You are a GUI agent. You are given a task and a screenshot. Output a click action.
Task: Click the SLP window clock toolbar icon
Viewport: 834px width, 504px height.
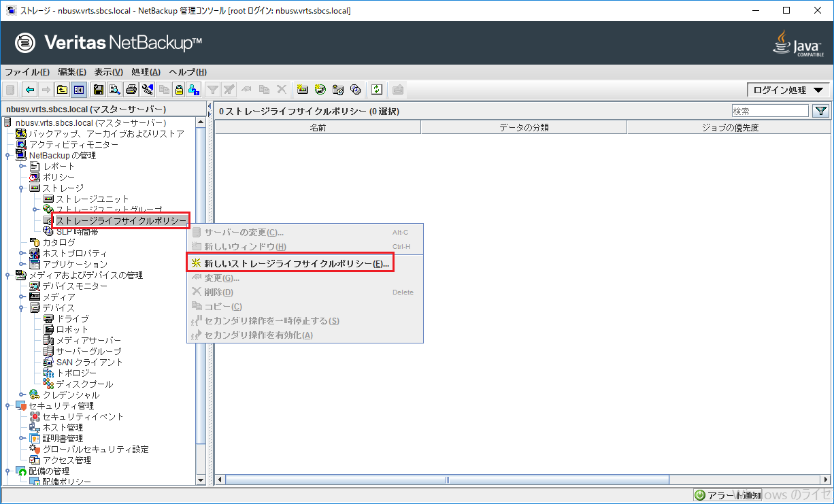355,90
